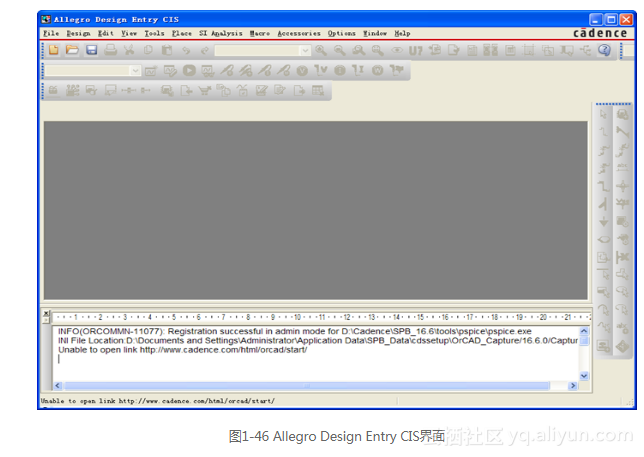This screenshot has height=457, width=644.
Task: Click the log scroll-down arrow
Action: pyautogui.click(x=585, y=375)
